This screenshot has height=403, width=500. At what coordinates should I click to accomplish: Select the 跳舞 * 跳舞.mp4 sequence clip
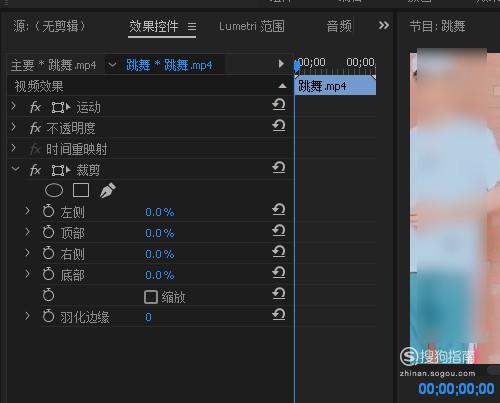169,65
